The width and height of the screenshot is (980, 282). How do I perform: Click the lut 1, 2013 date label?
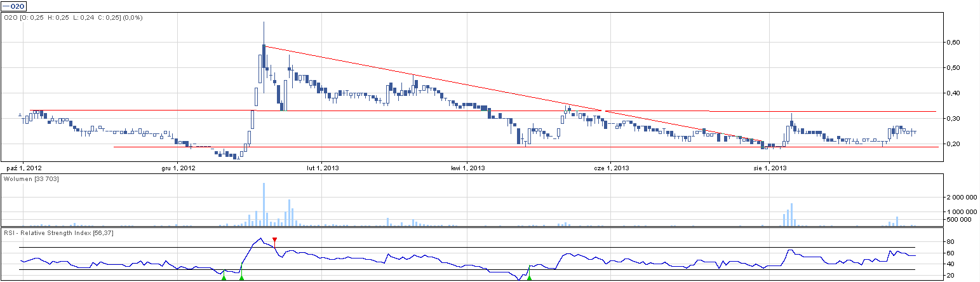[x=324, y=168]
